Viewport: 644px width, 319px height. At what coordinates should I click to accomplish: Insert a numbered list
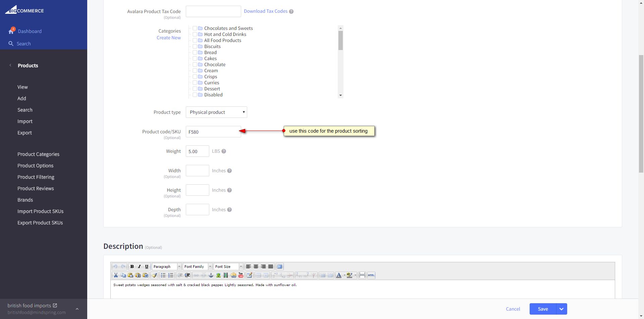[171, 275]
